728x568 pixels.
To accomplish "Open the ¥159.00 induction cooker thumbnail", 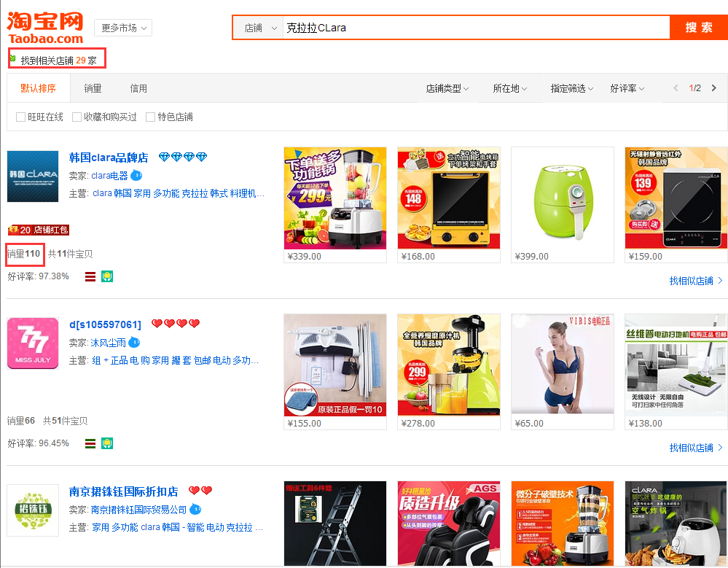I will (x=676, y=198).
